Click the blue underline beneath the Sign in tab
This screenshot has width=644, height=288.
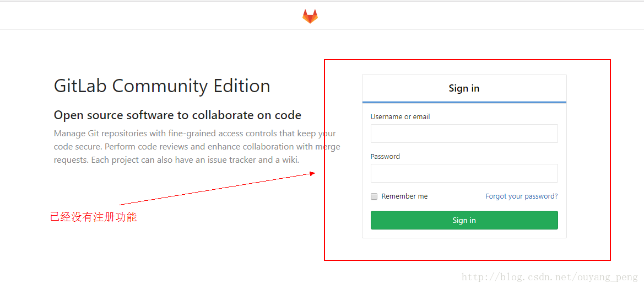[x=464, y=102]
